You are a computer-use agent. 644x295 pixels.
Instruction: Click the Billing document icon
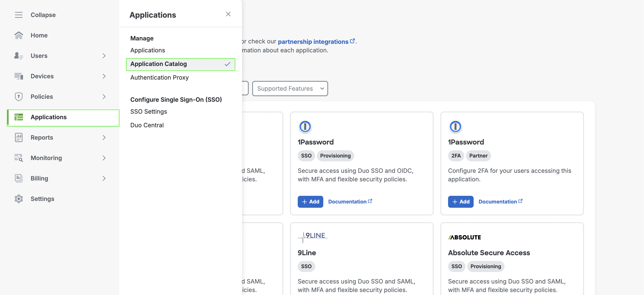click(19, 178)
